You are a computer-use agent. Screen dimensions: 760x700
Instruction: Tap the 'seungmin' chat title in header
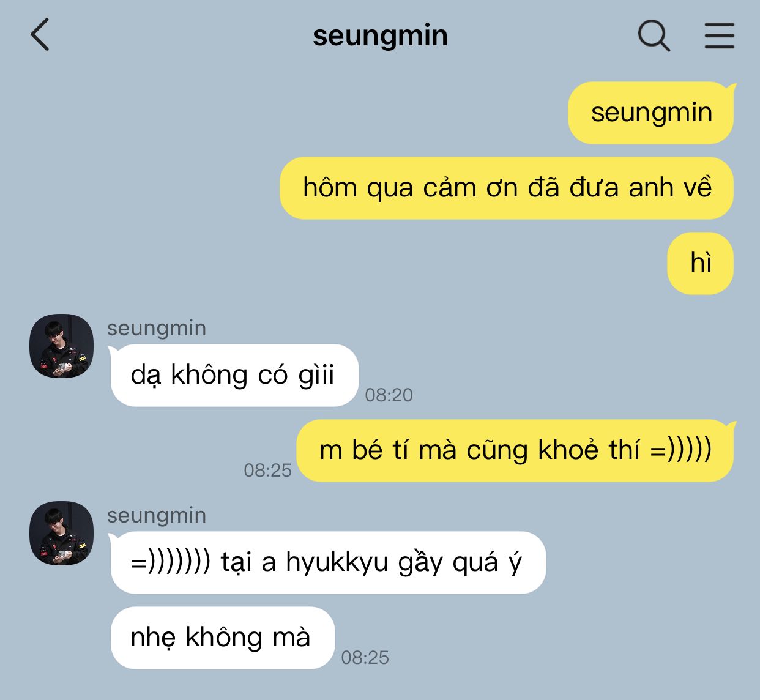point(380,36)
